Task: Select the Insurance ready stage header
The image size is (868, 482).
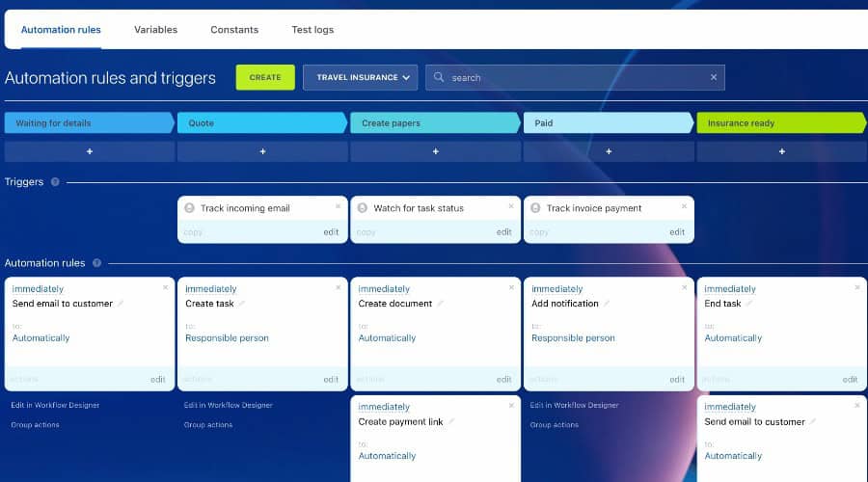Action: click(781, 122)
